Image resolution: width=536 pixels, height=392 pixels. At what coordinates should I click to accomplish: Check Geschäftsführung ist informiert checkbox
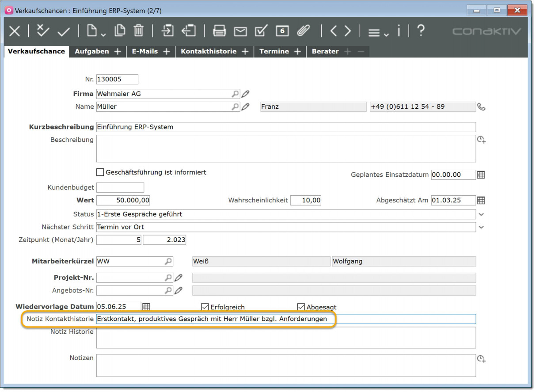click(x=100, y=172)
